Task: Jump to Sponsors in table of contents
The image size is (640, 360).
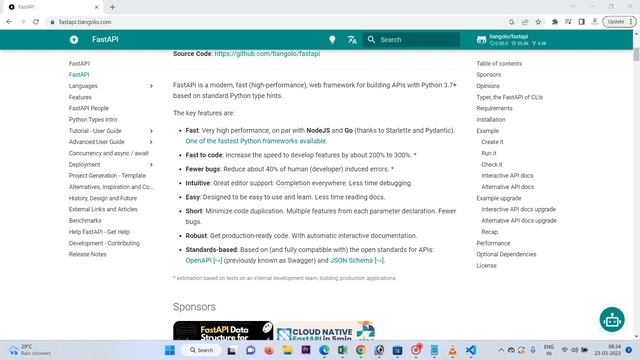Action: coord(488,75)
